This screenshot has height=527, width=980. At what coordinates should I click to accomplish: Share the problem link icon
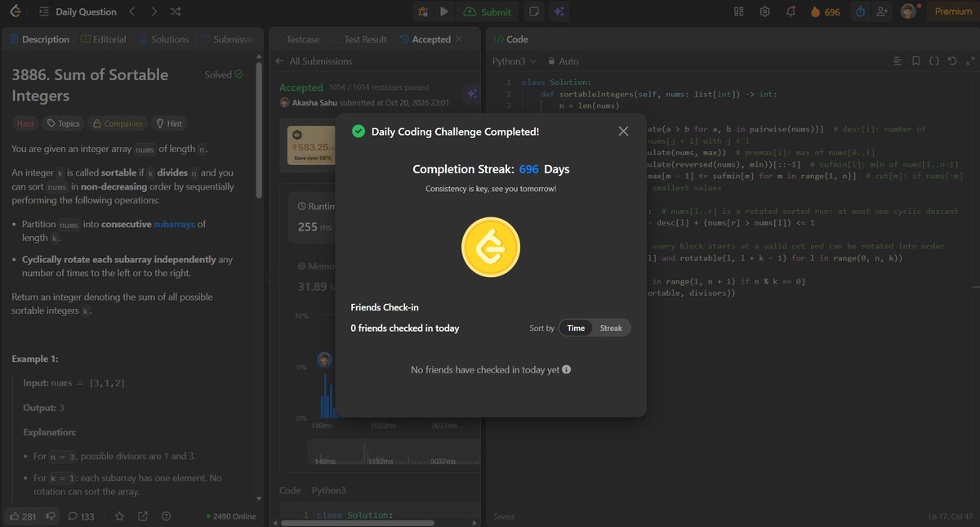(x=143, y=516)
